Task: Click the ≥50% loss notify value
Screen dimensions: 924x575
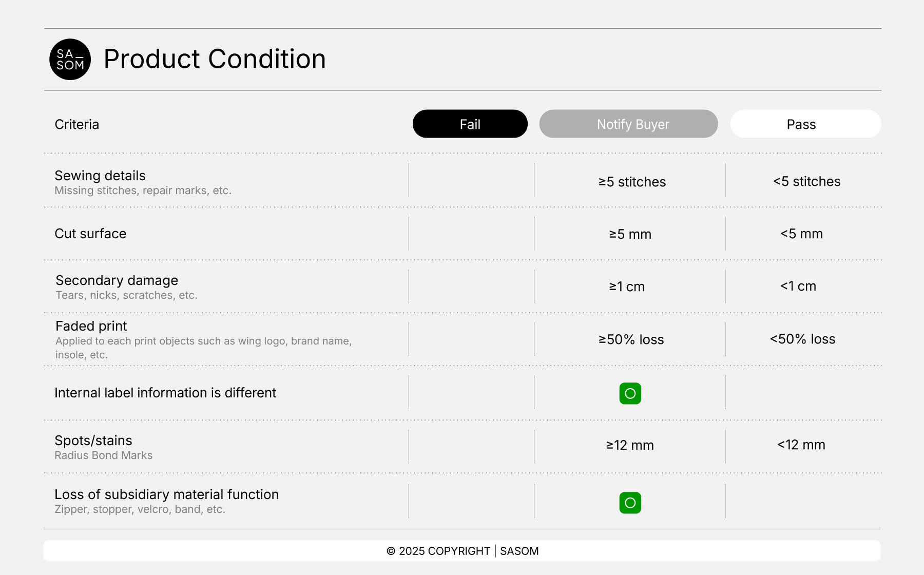Action: (631, 340)
